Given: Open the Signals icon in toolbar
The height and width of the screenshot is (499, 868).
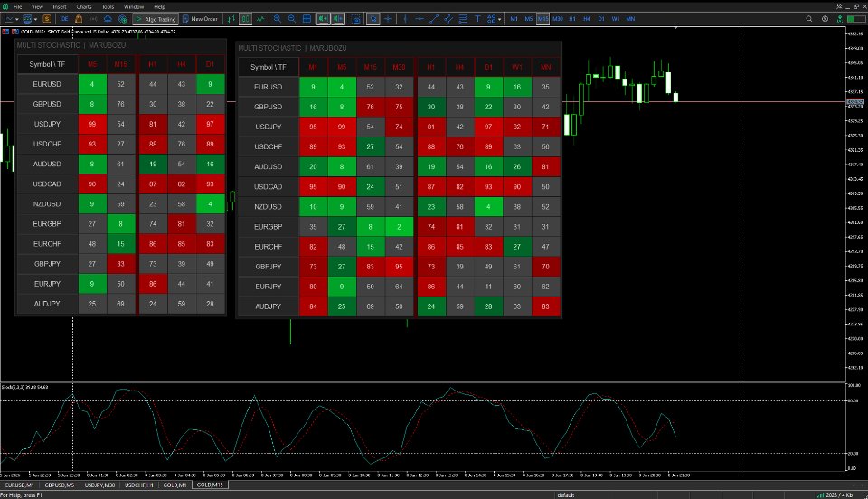Looking at the screenshot, I should (93, 19).
